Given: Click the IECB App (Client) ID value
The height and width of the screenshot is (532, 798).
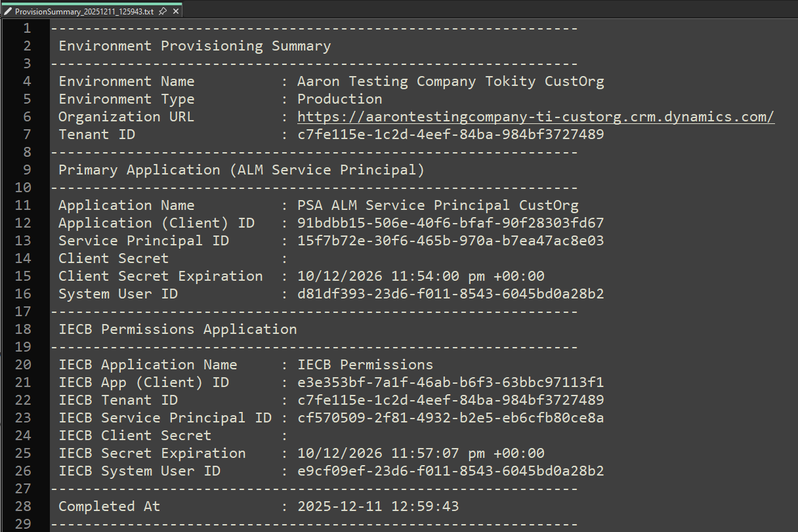Looking at the screenshot, I should click(450, 382).
